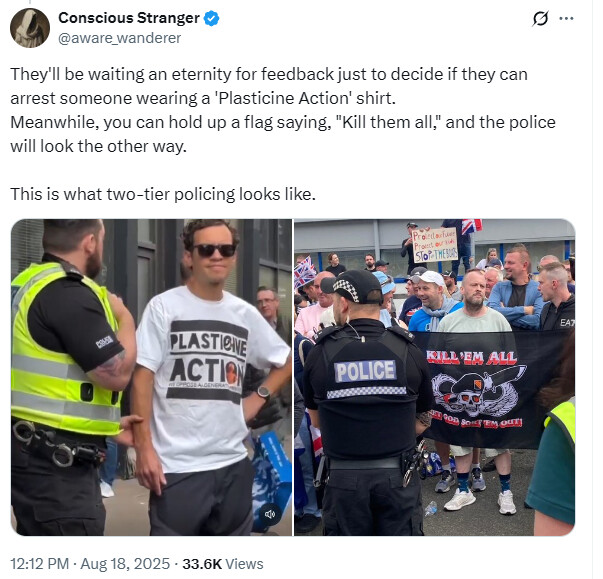This screenshot has height=579, width=603.
Task: Click the blue verified checkmark badge
Action: pyautogui.click(x=212, y=18)
